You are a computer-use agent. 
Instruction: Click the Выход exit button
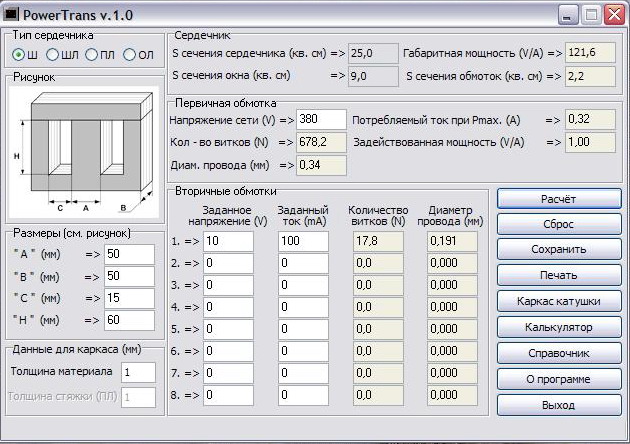(558, 405)
